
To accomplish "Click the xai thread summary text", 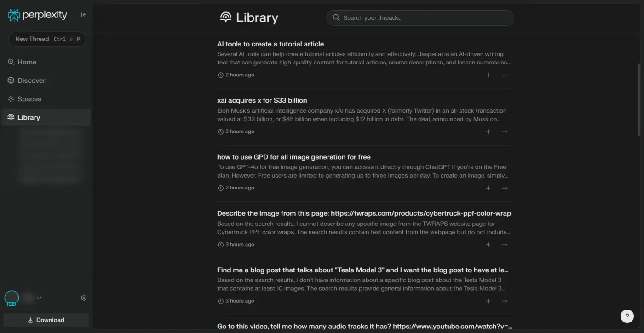I will click(362, 115).
